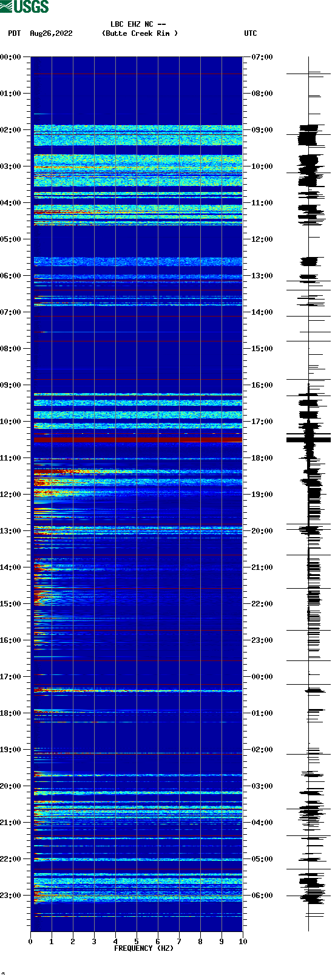Click the UTC time label '14:00'
Image resolution: width=335 pixels, height=980 pixels.
pyautogui.click(x=262, y=312)
